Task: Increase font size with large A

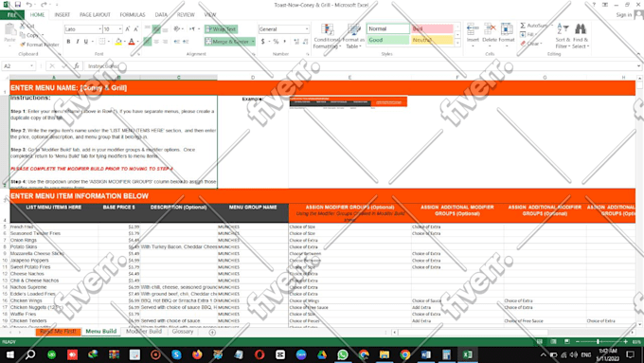Action: pos(128,29)
